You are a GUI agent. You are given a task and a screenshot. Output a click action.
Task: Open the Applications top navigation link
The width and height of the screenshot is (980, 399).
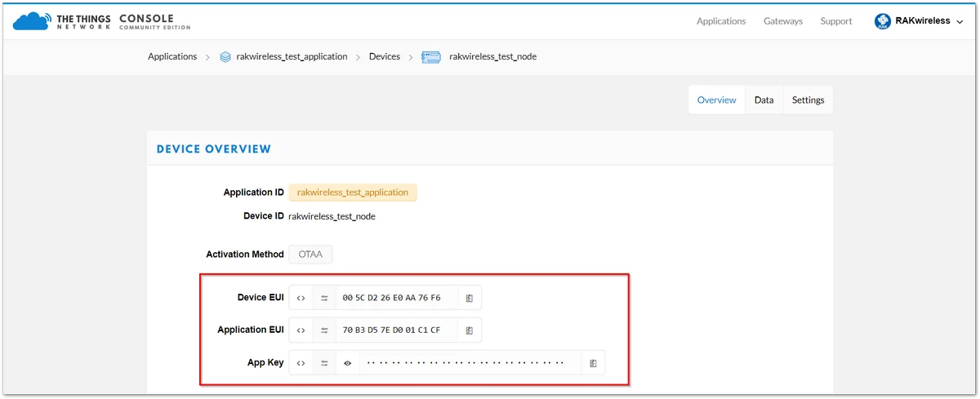[721, 21]
